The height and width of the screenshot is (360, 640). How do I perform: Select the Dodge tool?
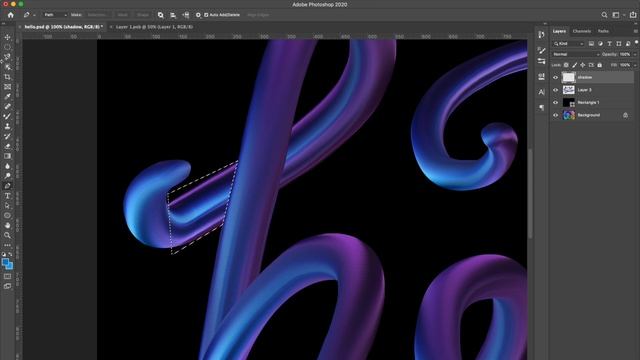[7, 176]
